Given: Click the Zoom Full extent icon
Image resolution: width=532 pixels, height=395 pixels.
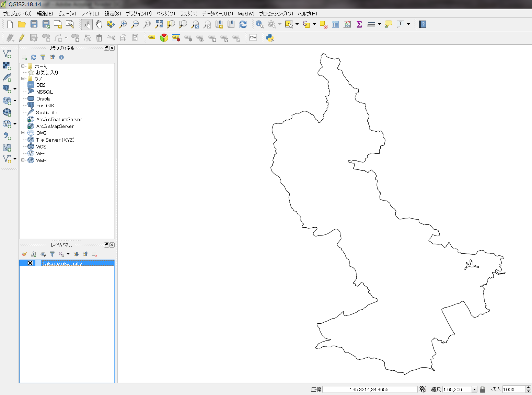Looking at the screenshot, I should tap(159, 24).
